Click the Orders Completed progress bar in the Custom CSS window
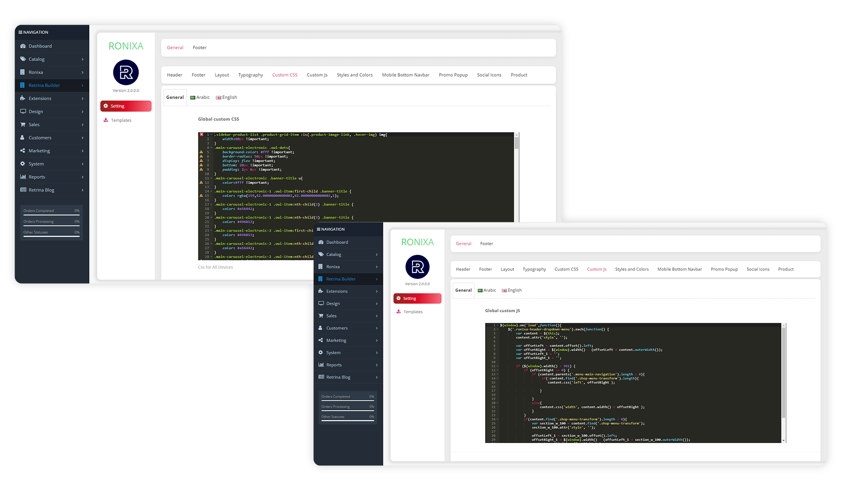 (x=52, y=216)
